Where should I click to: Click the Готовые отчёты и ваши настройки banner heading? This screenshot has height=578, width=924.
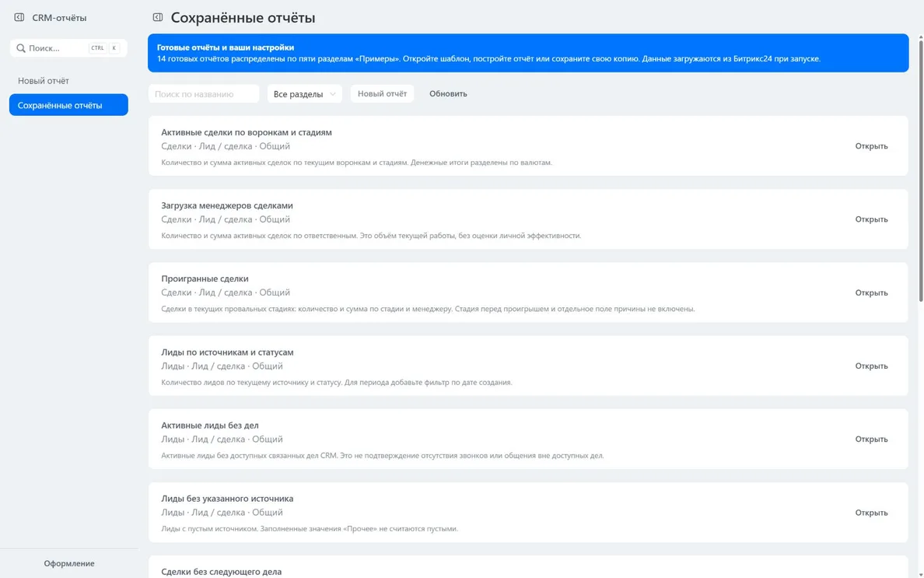tap(225, 47)
